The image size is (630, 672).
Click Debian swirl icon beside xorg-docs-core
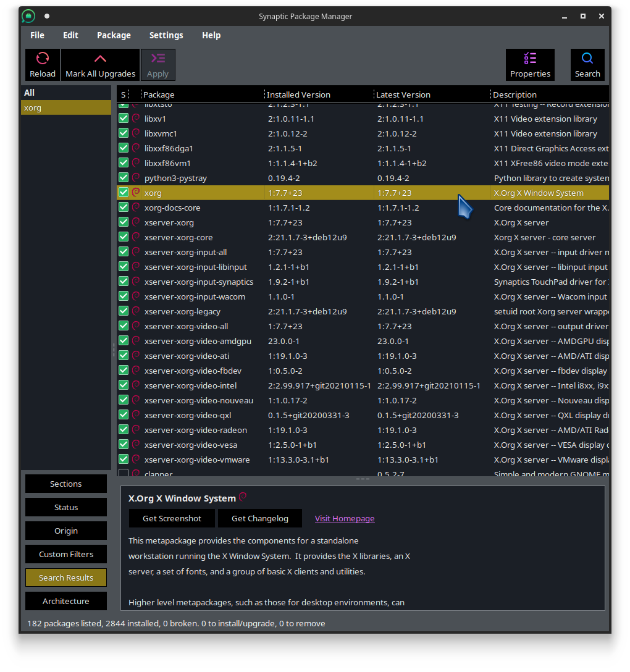(136, 208)
